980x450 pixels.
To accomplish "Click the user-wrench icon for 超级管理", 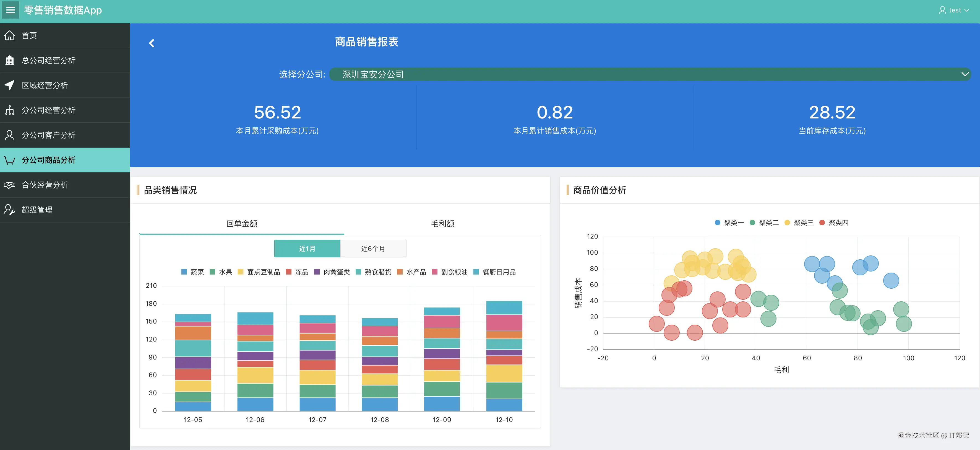I will point(9,210).
